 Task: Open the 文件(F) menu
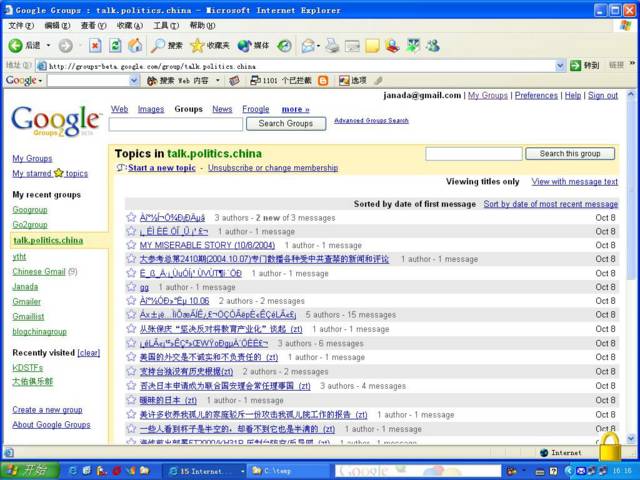pos(21,26)
